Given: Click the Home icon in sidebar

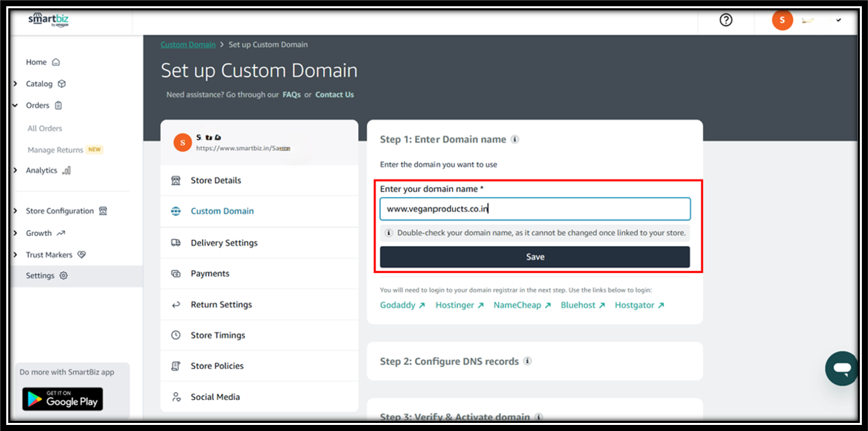Looking at the screenshot, I should click(x=56, y=63).
